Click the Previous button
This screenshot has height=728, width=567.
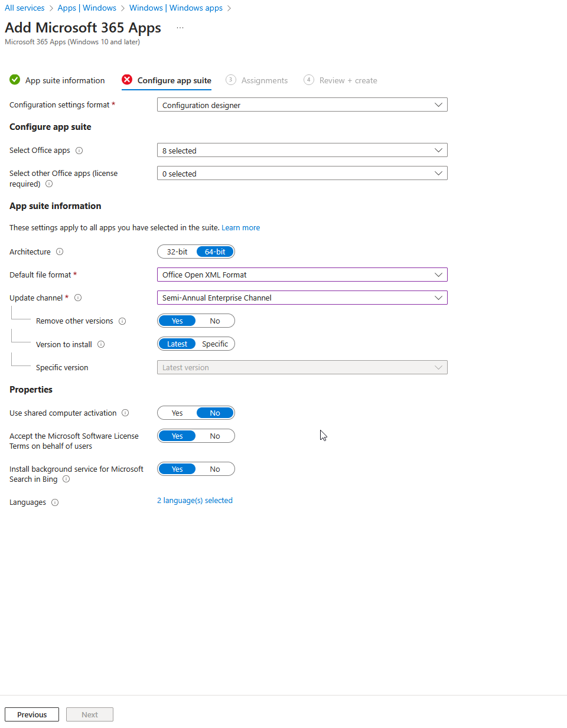pyautogui.click(x=31, y=714)
